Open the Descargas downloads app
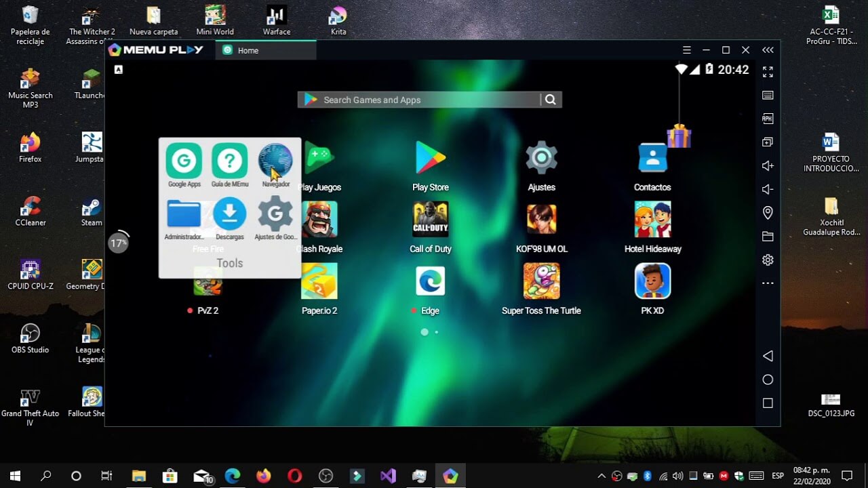Image resolution: width=868 pixels, height=488 pixels. [230, 213]
